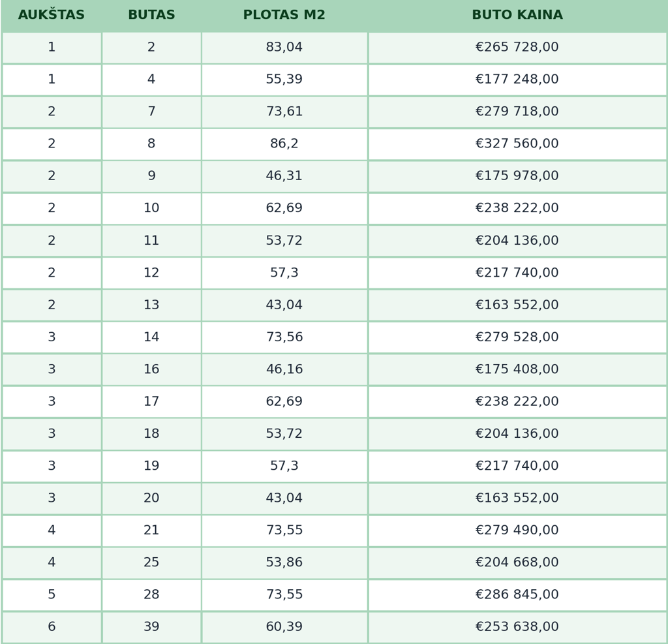668x644 pixels.
Task: Select area cell 55,39
Action: click(x=284, y=80)
